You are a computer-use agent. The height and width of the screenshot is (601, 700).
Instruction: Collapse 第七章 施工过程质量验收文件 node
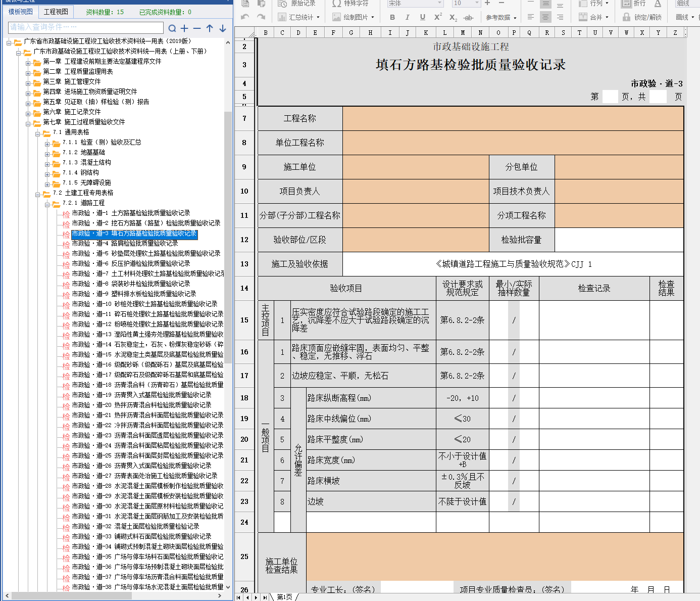[28, 123]
